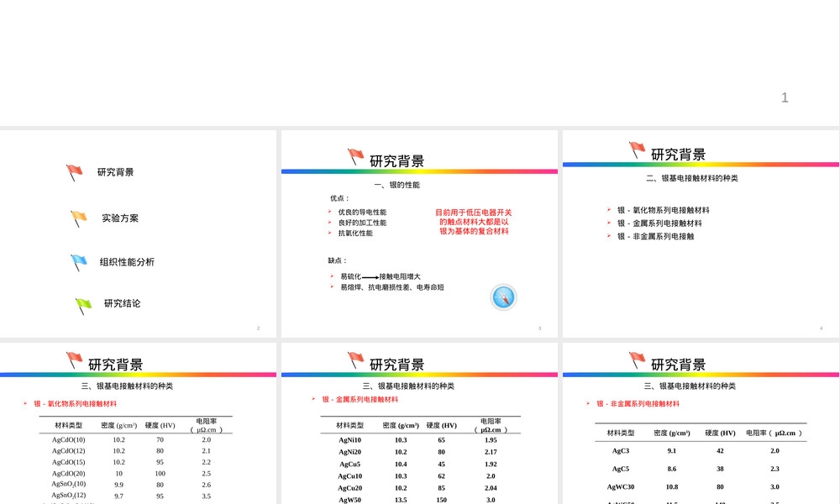This screenshot has height=504, width=840.
Task: Click the AgCdO(12) table cell
Action: tap(69, 451)
